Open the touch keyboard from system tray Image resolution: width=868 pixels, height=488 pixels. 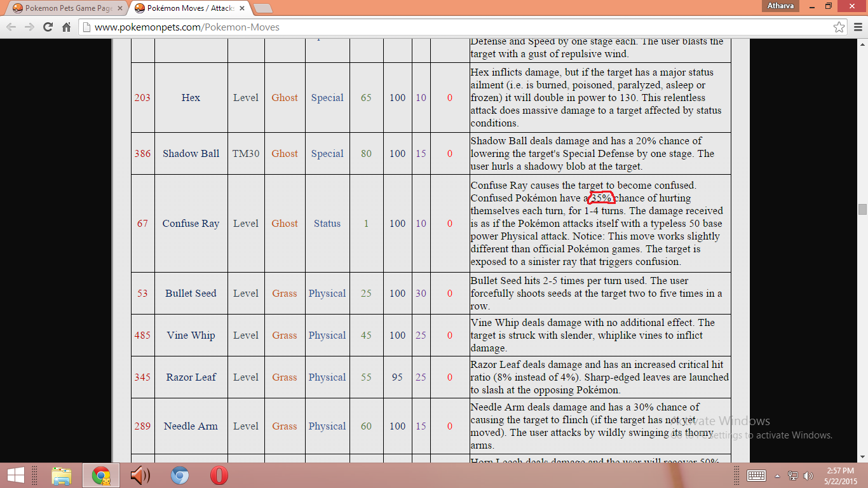coord(756,476)
